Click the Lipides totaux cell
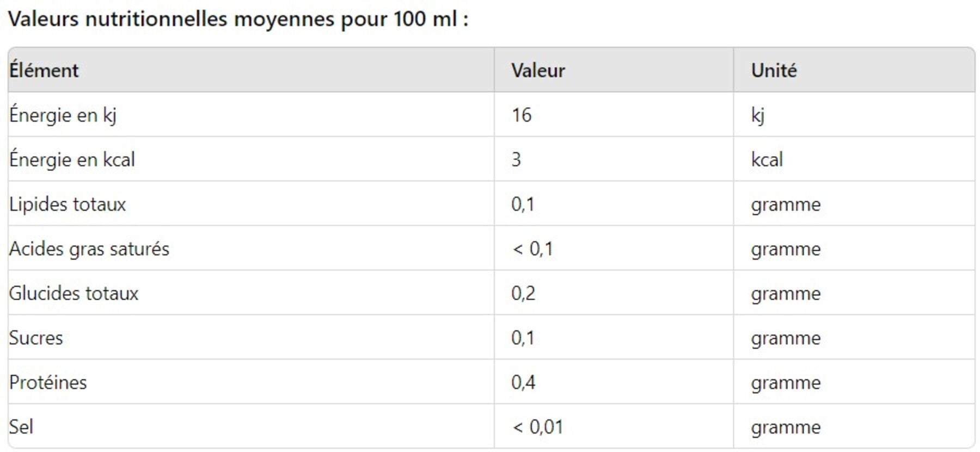The image size is (980, 452). click(68, 205)
